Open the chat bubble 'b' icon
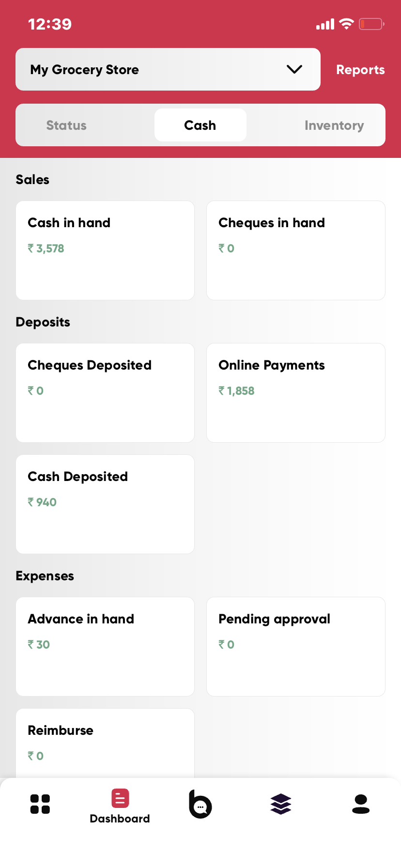Image resolution: width=401 pixels, height=868 pixels. tap(200, 804)
